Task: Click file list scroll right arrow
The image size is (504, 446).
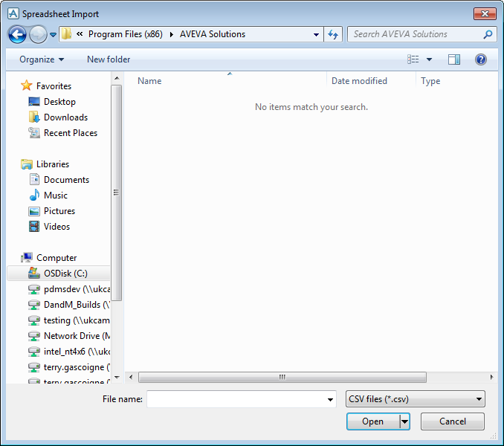Action: [x=492, y=377]
